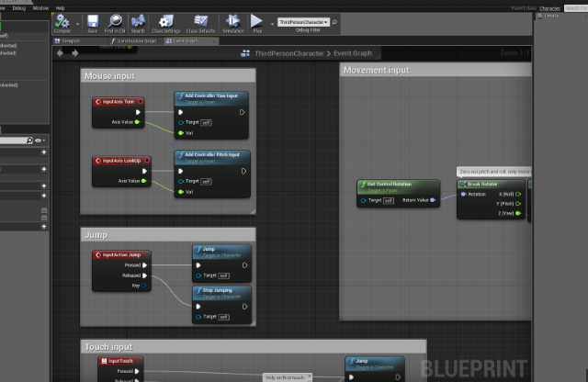
Task: Open the Compile options dropdown arrow
Action: pyautogui.click(x=77, y=24)
